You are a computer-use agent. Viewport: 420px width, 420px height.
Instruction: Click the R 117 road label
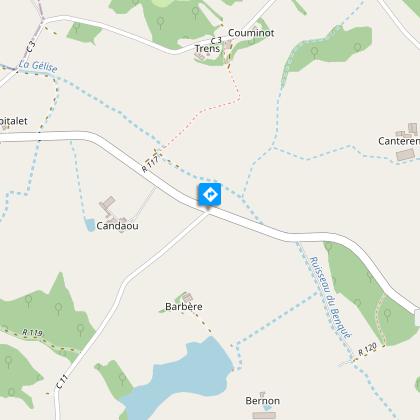(150, 164)
